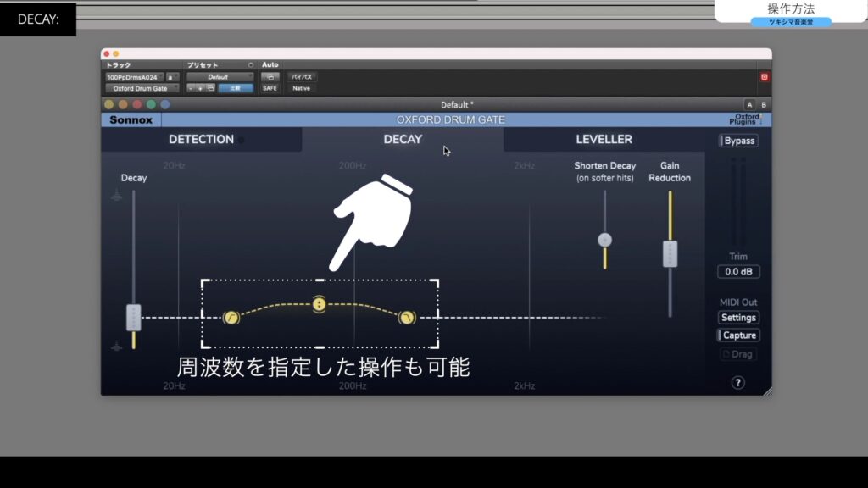
Task: Open the Oxford Drum Gate plugin selector
Action: 142,88
